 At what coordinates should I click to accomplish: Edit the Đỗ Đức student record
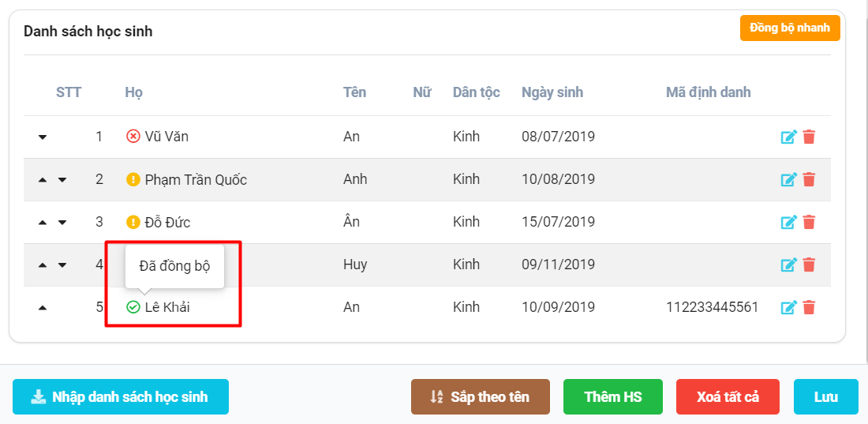(x=788, y=223)
